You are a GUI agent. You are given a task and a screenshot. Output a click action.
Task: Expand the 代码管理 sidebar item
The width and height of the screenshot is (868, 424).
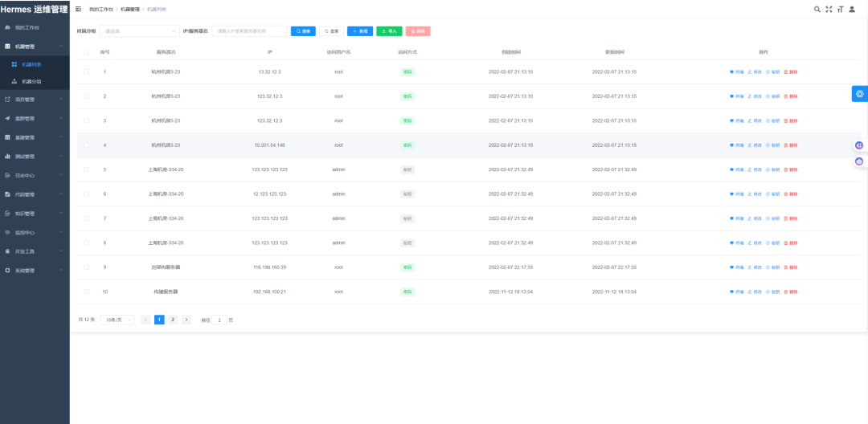pyautogui.click(x=35, y=194)
